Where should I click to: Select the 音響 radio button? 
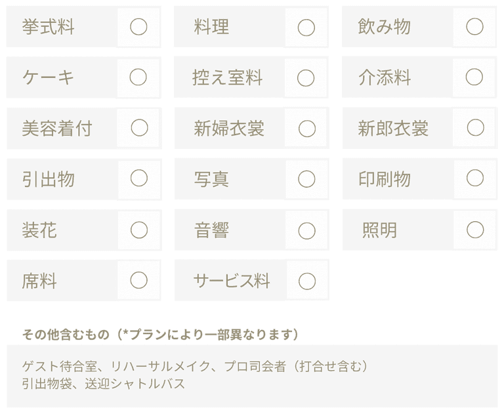click(307, 230)
